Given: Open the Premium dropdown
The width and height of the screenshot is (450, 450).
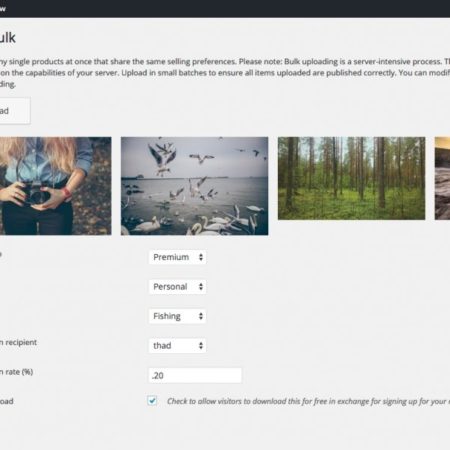Looking at the screenshot, I should (177, 257).
